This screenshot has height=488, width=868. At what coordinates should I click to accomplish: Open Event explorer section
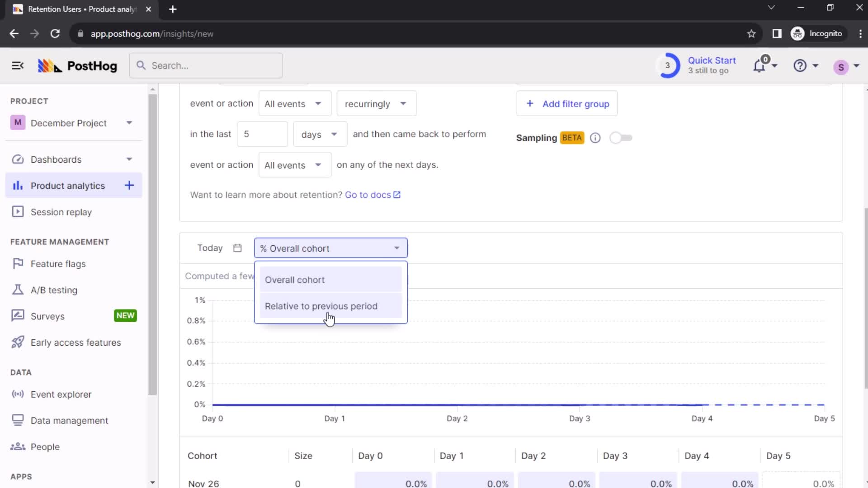(61, 394)
